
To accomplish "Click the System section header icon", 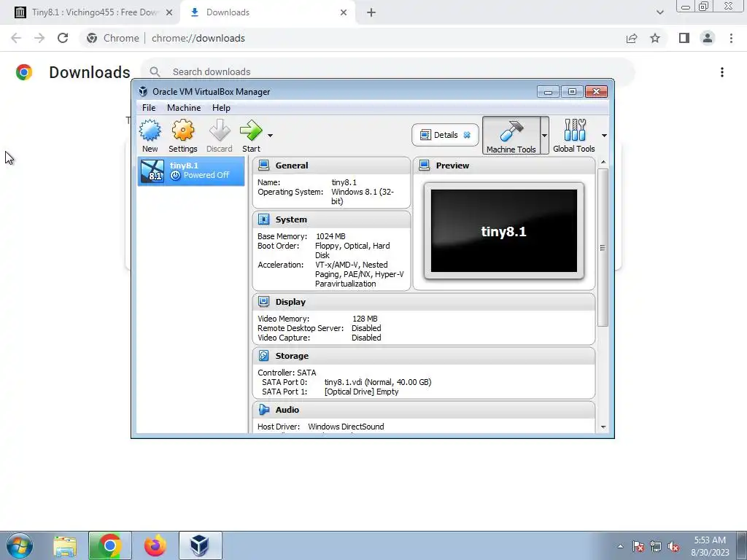I will pos(263,219).
